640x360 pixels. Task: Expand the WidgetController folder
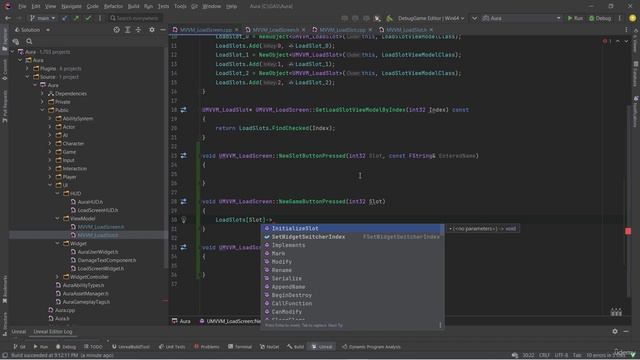[x=58, y=277]
